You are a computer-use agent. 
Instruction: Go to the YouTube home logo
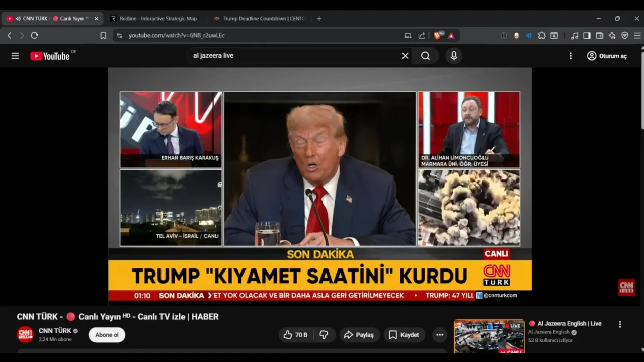(x=50, y=56)
